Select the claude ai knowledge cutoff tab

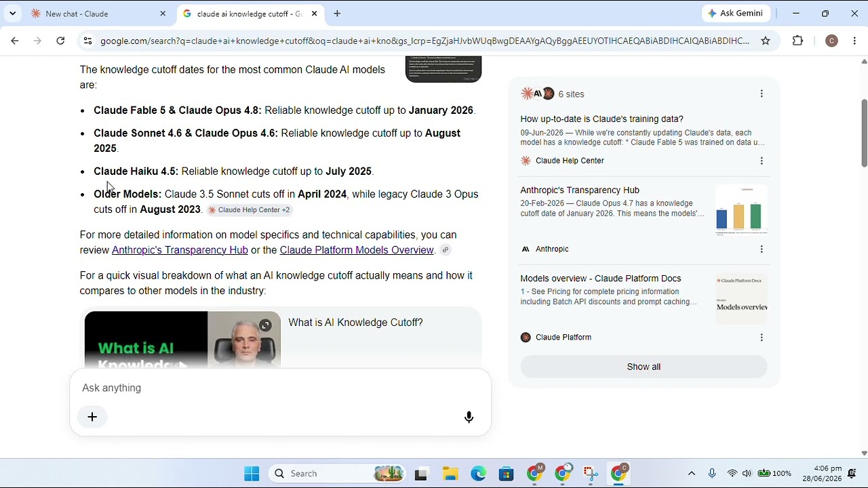pos(250,14)
